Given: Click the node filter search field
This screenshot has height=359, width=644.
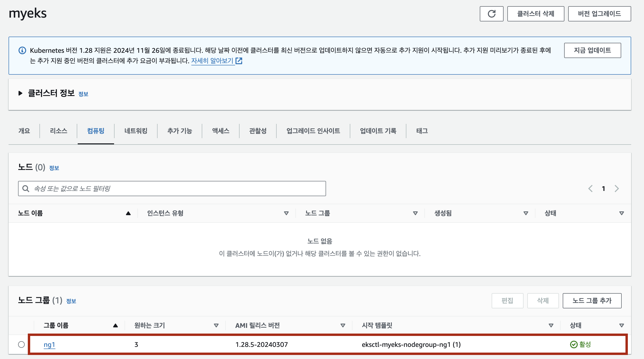Looking at the screenshot, I should click(x=175, y=188).
